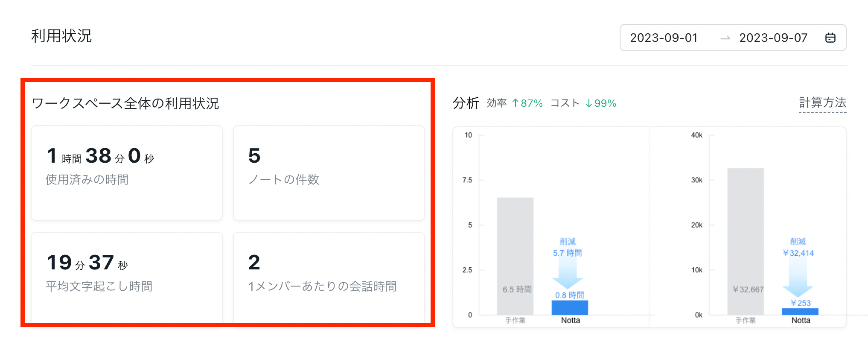Click the 利用状況 page heading
868x339 pixels.
61,36
